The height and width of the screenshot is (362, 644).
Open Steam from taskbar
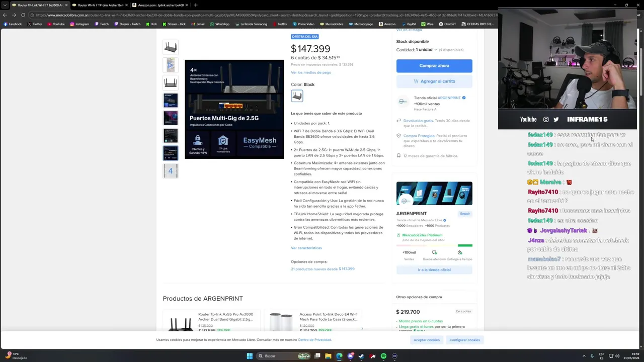[361, 356]
